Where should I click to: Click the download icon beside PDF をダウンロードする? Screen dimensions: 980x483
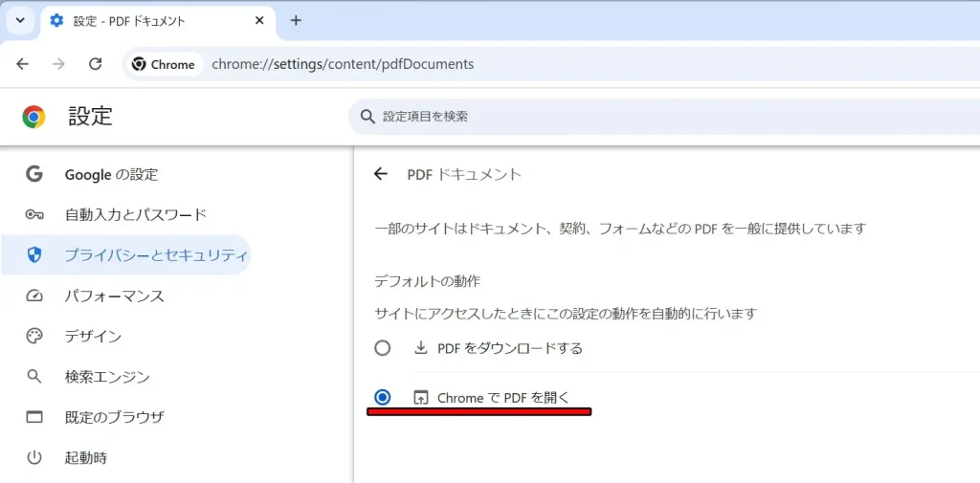coord(421,348)
